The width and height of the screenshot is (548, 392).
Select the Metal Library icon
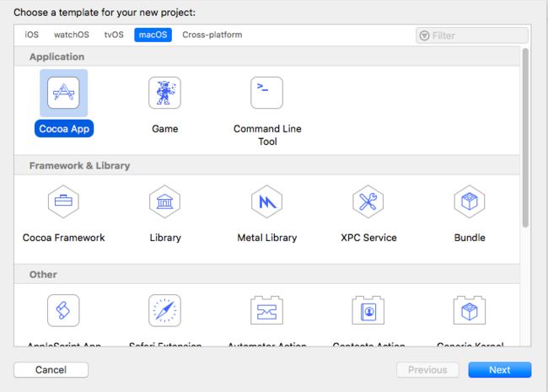tap(266, 201)
